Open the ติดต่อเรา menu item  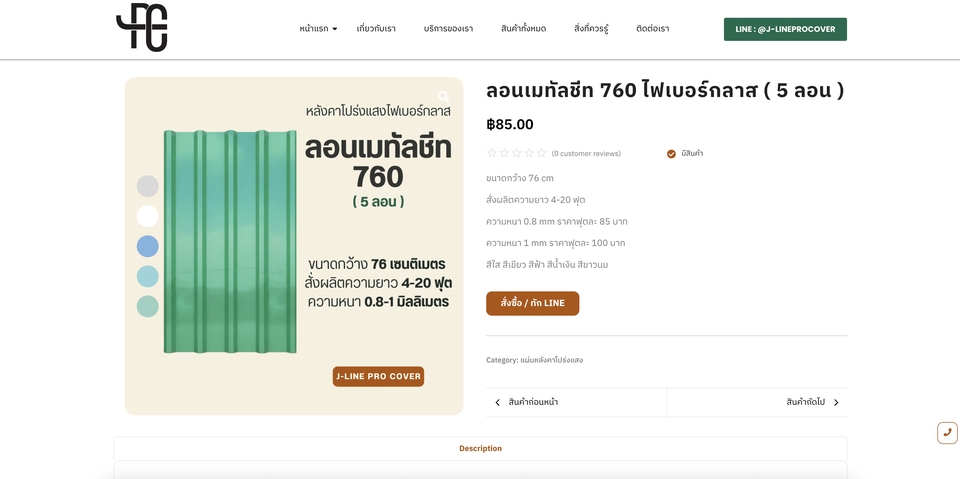click(x=653, y=29)
